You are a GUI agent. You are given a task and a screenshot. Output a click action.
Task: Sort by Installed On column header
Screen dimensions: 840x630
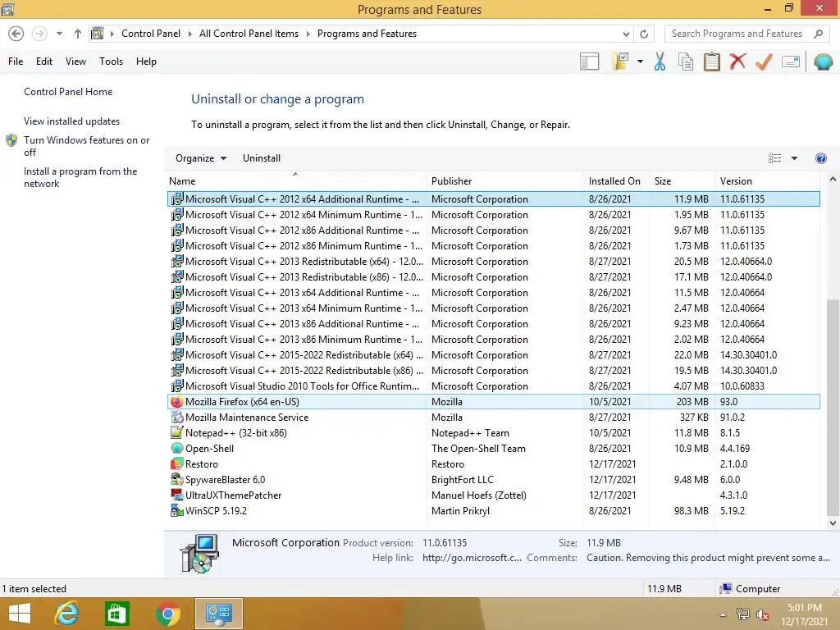click(614, 181)
